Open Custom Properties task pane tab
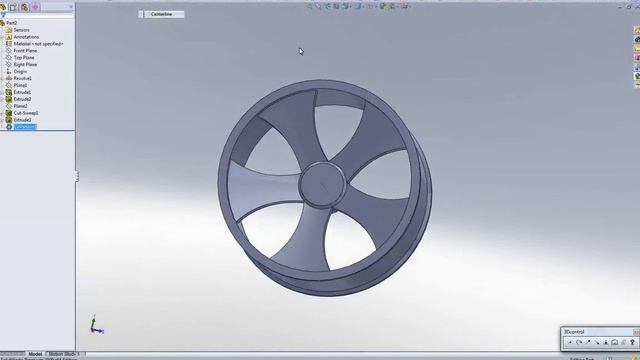The width and height of the screenshot is (640, 360). click(637, 84)
